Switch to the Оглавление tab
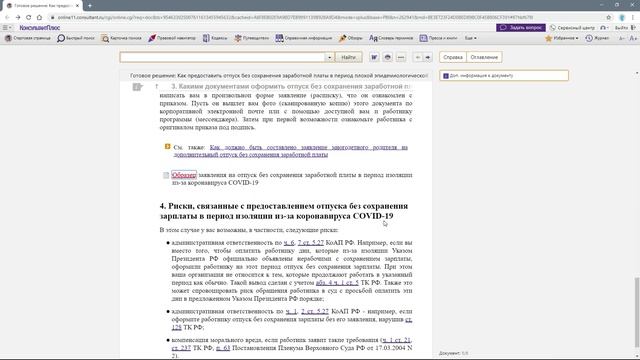640x360 pixels. coord(484,57)
